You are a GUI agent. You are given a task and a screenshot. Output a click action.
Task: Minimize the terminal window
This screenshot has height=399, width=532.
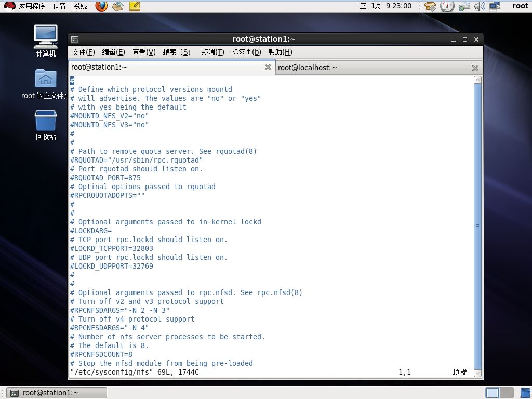coord(453,39)
